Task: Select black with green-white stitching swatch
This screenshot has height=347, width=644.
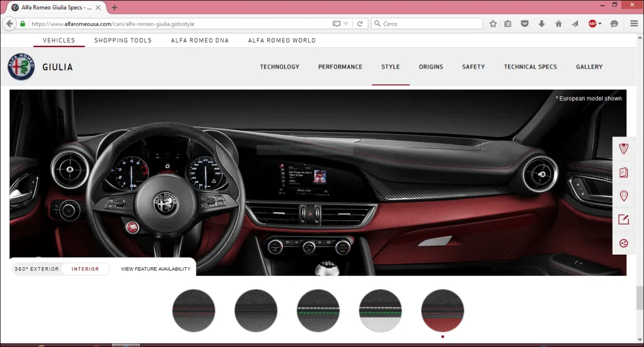Action: 318,311
